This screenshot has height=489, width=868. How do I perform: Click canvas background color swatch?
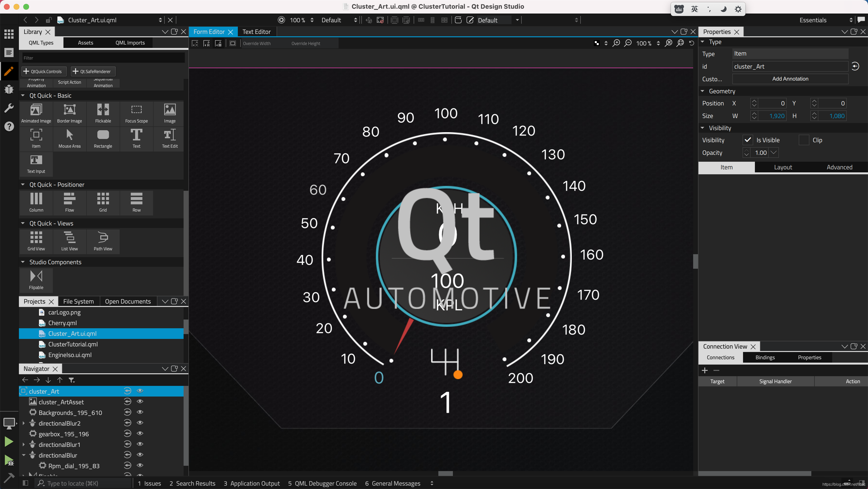tap(597, 43)
